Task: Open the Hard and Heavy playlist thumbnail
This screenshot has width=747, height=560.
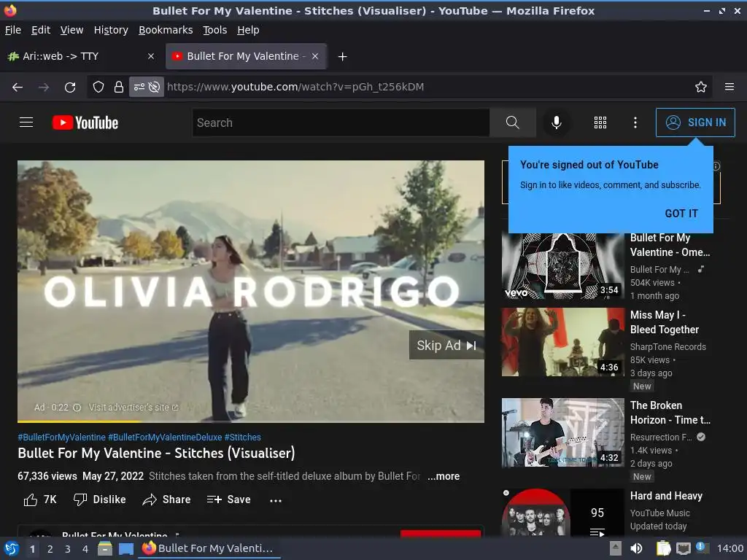Action: coord(562,513)
